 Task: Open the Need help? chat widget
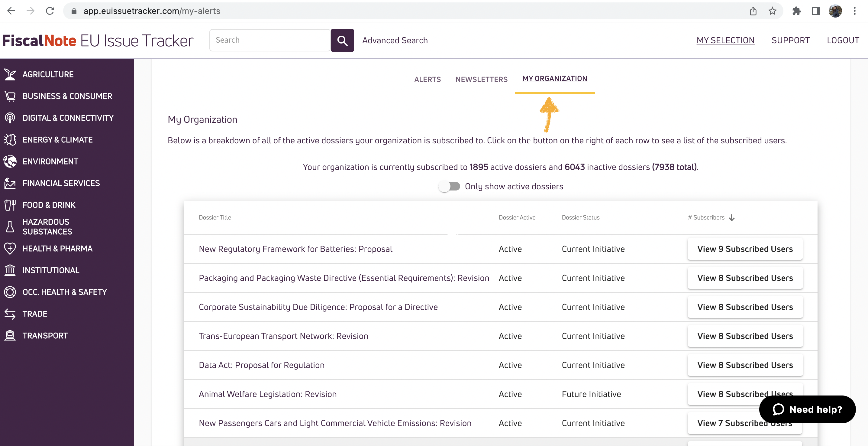click(807, 409)
